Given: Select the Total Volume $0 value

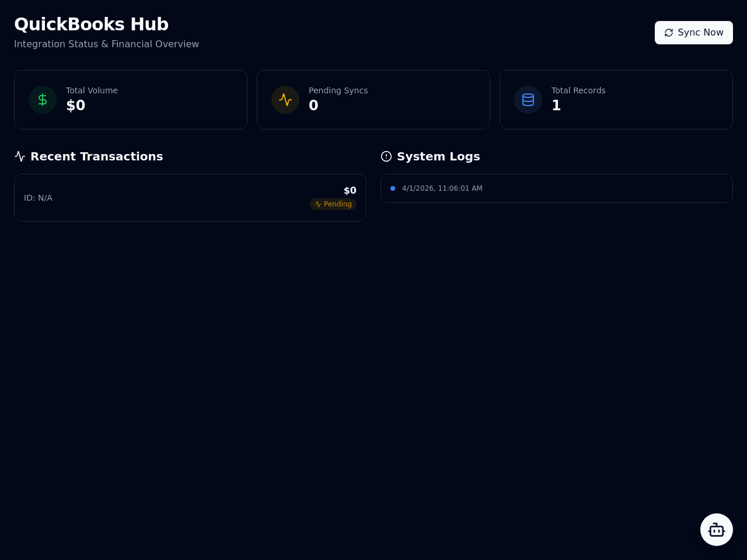Looking at the screenshot, I should point(76,106).
